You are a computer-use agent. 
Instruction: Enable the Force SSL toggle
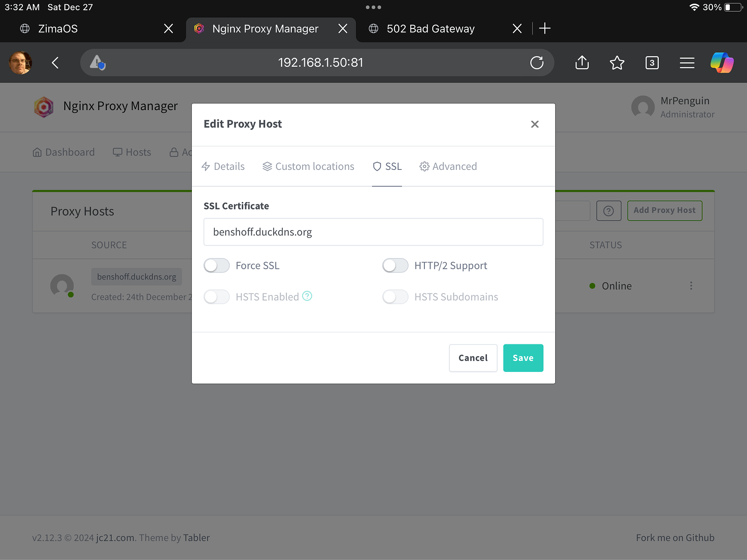217,266
